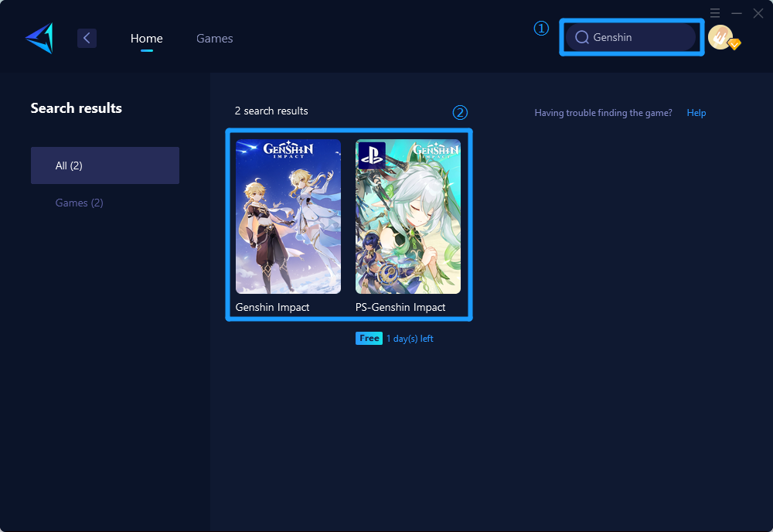Click Having trouble finding the game text

pyautogui.click(x=604, y=113)
